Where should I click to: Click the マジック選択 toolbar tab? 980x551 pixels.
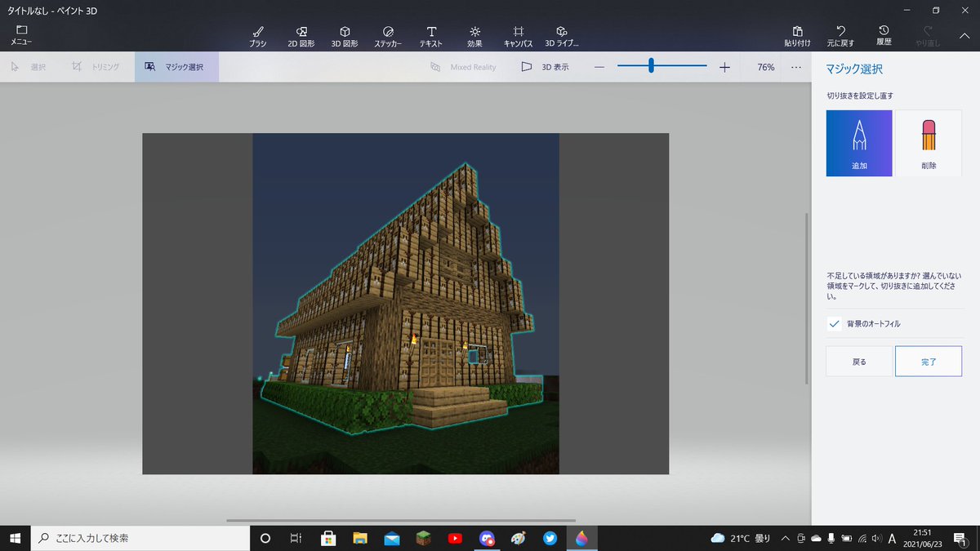(176, 67)
